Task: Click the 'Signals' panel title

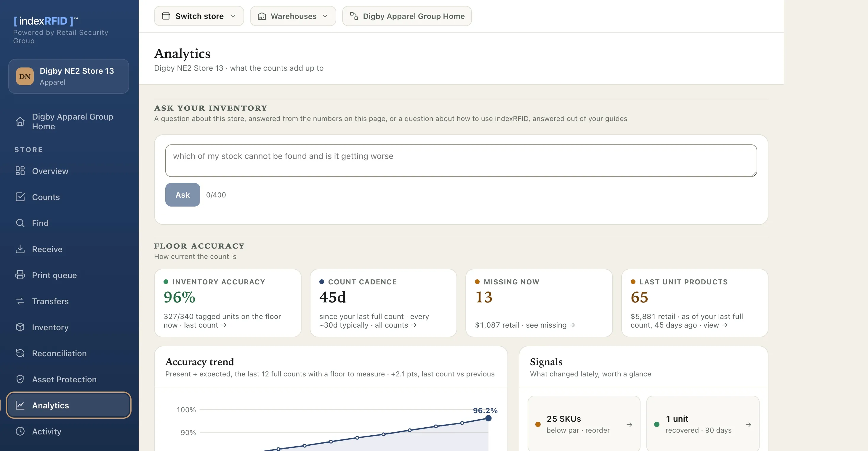Action: click(x=546, y=362)
